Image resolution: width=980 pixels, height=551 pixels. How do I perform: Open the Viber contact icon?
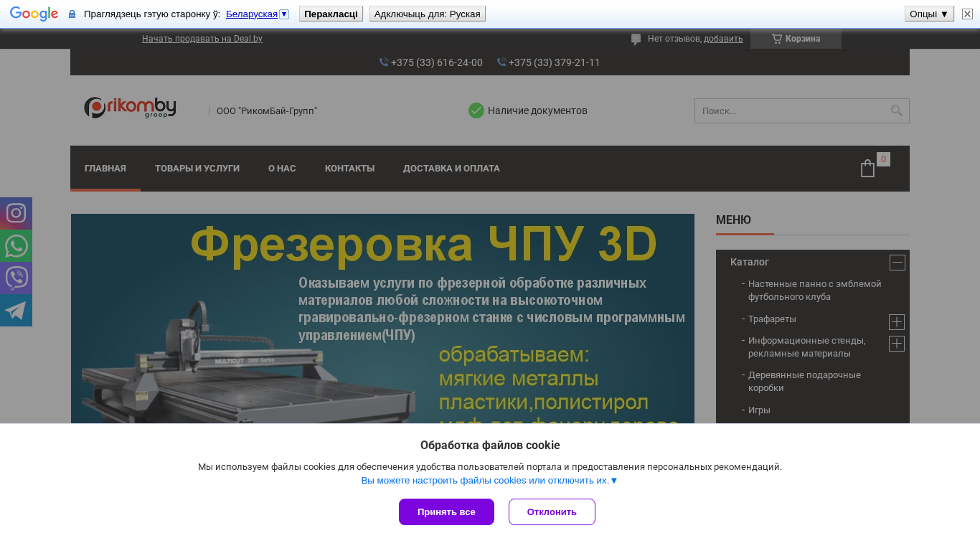(16, 278)
